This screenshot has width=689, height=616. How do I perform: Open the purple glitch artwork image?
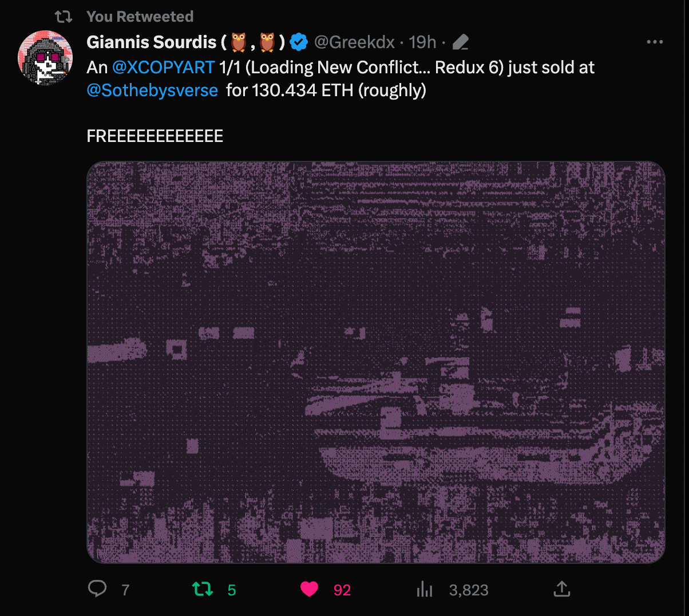[375, 362]
